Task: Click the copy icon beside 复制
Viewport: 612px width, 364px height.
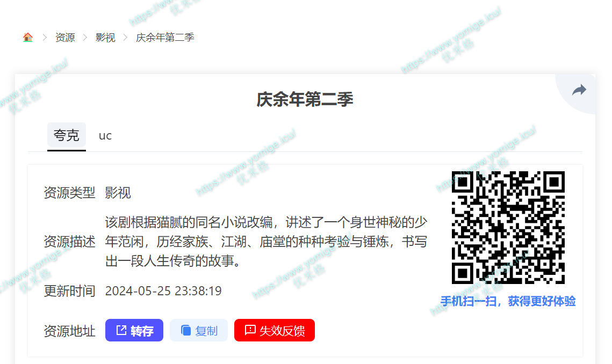Action: pyautogui.click(x=186, y=331)
